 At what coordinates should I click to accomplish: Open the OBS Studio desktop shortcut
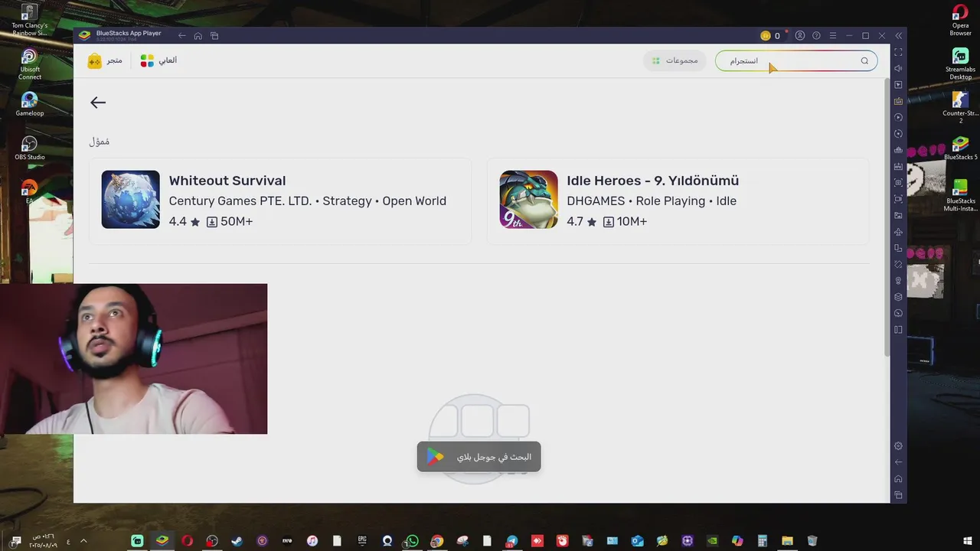[x=30, y=148]
